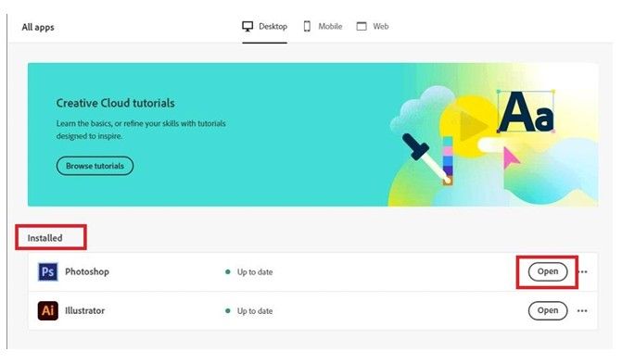Screen dimensions: 622x364
Task: Select the Illustrator app name
Action: tap(85, 310)
